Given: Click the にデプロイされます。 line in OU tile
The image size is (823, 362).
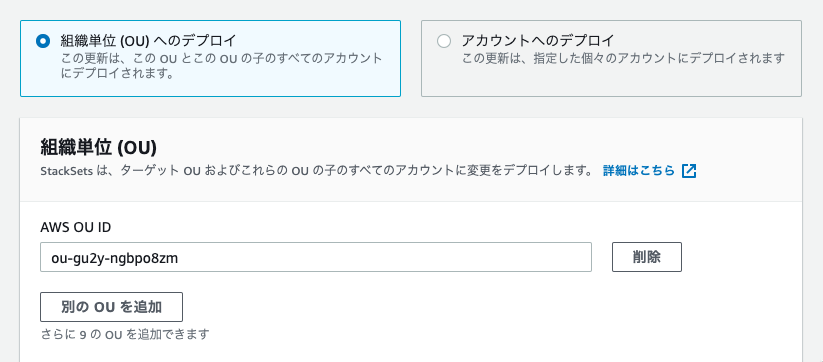Looking at the screenshot, I should point(117,73).
